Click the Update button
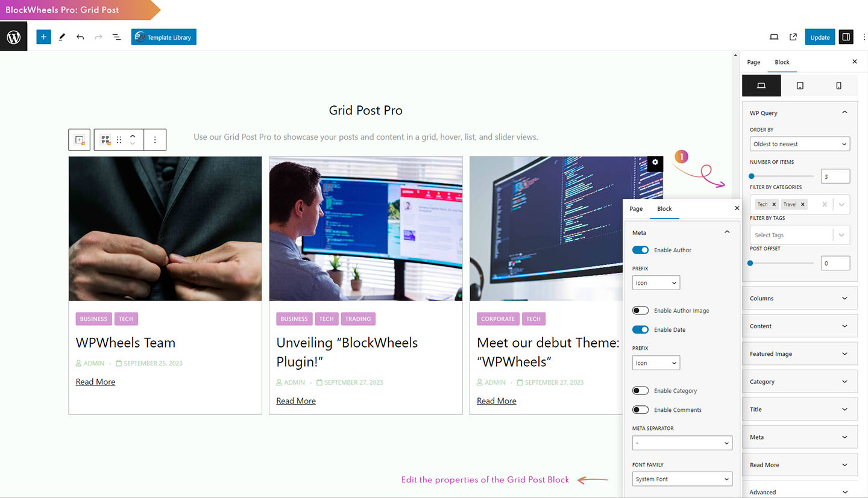868x498 pixels. pos(820,37)
